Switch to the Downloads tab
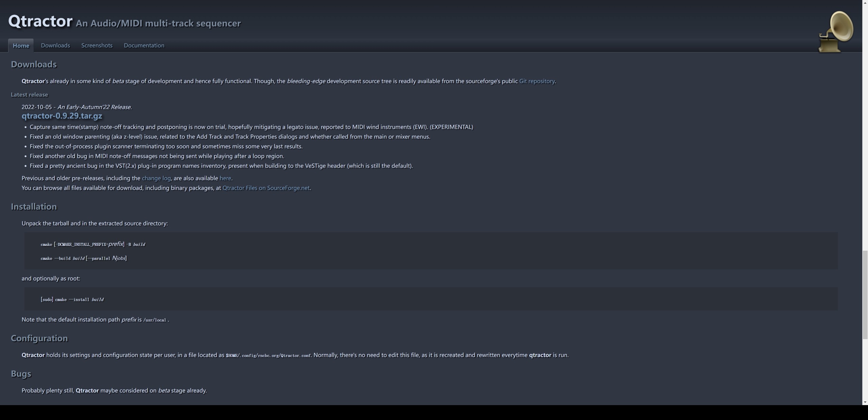 coord(55,45)
